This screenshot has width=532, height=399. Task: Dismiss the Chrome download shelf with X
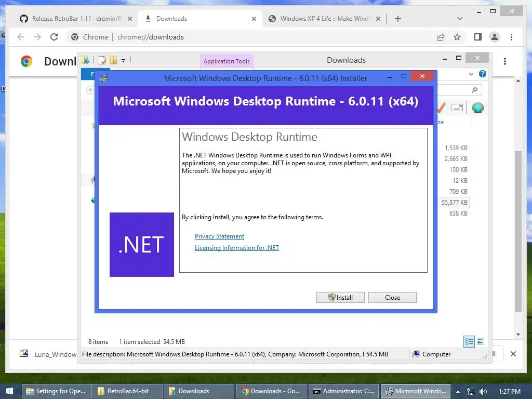click(x=513, y=354)
